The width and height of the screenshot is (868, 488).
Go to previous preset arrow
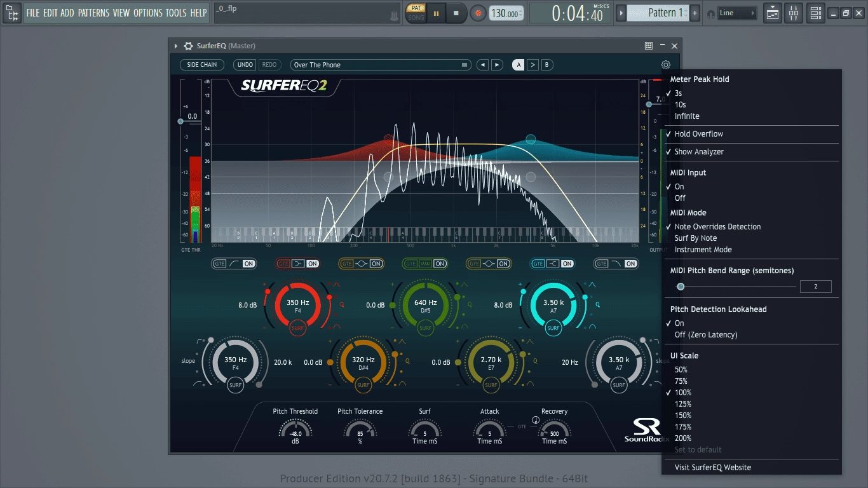tap(483, 65)
